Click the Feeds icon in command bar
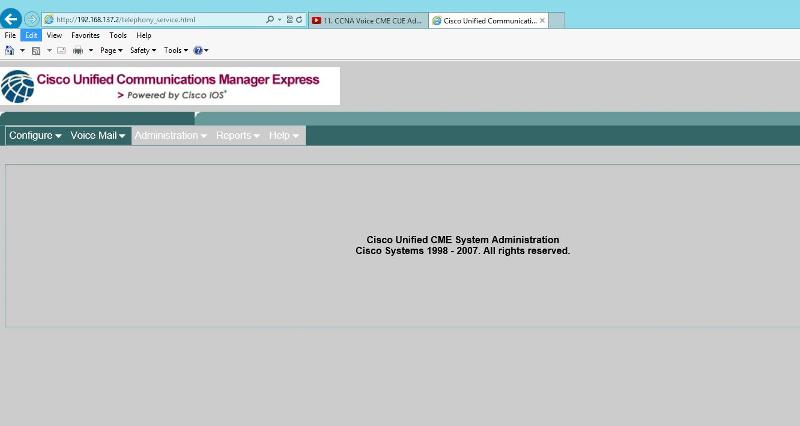The height and width of the screenshot is (426, 800). (36, 51)
